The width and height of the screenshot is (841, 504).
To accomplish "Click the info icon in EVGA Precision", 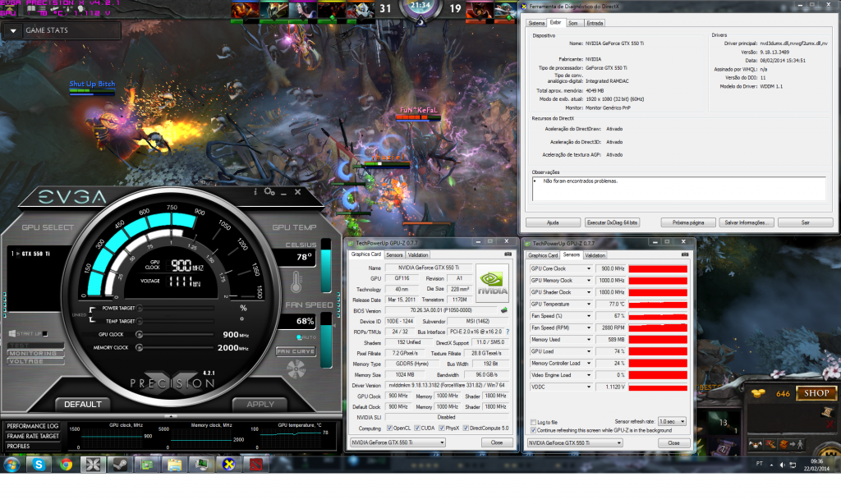I will tap(255, 191).
